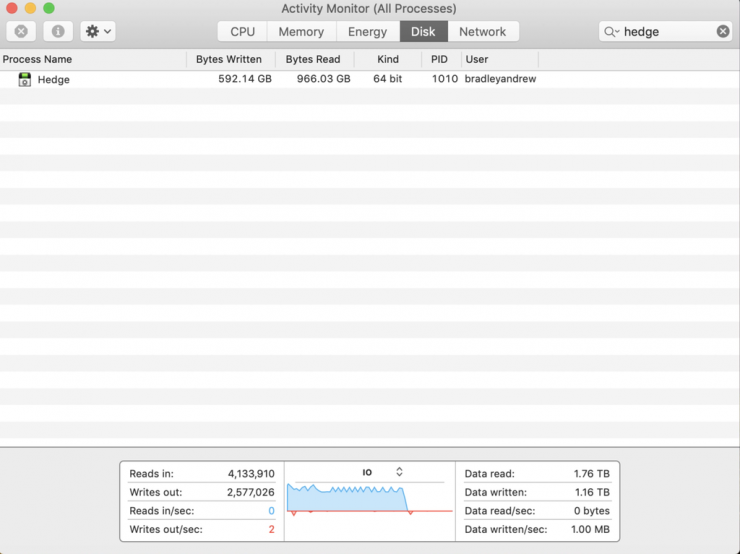The width and height of the screenshot is (740, 554).
Task: Click in the search field containing hedge
Action: (665, 31)
